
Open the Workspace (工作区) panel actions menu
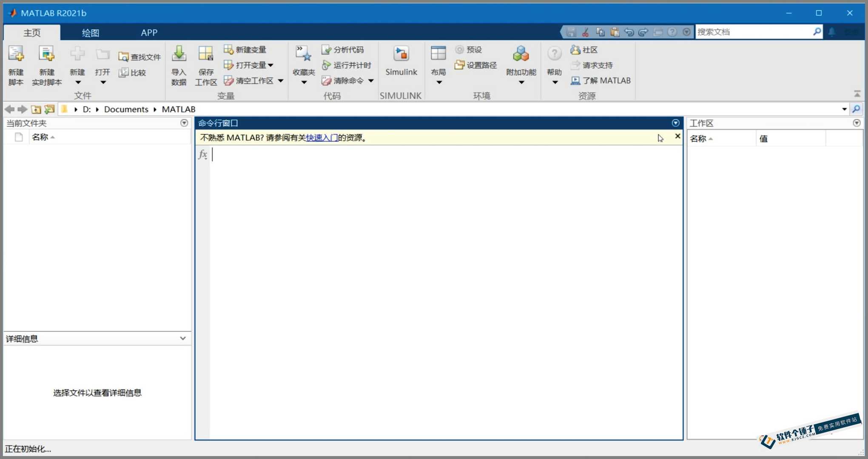(857, 123)
